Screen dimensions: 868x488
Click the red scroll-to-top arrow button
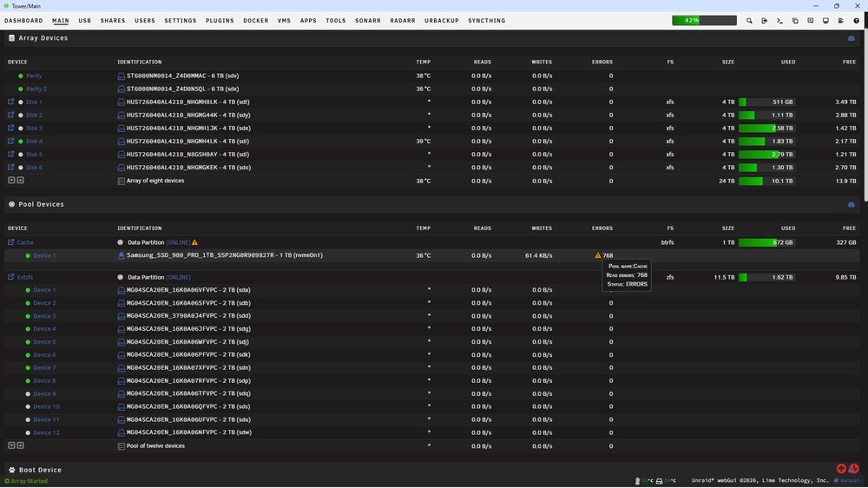tap(841, 469)
